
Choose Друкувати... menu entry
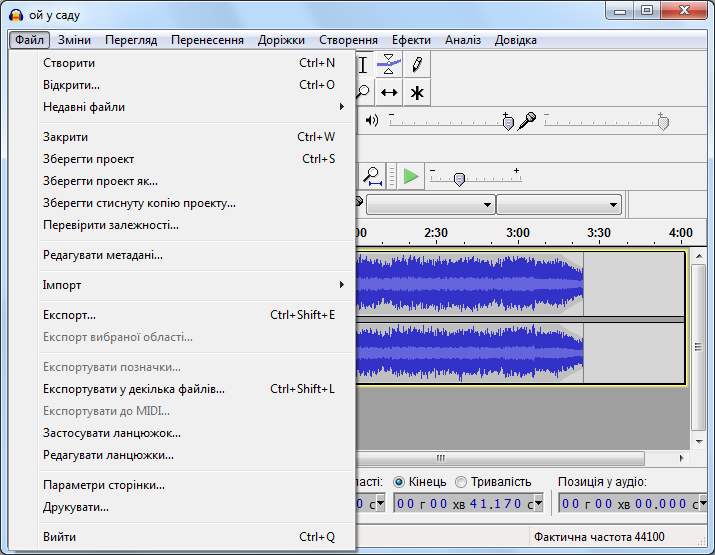197,507
